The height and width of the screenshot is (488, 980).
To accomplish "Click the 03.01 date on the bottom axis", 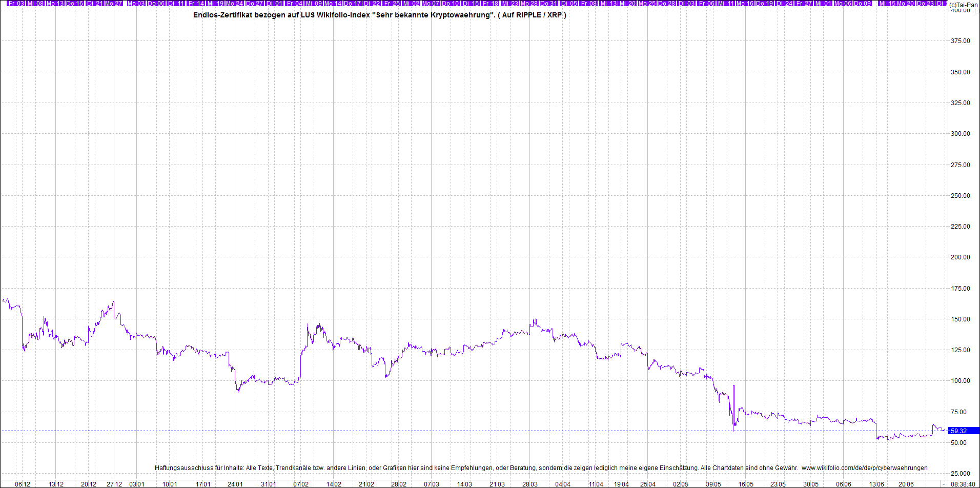I will (x=137, y=484).
